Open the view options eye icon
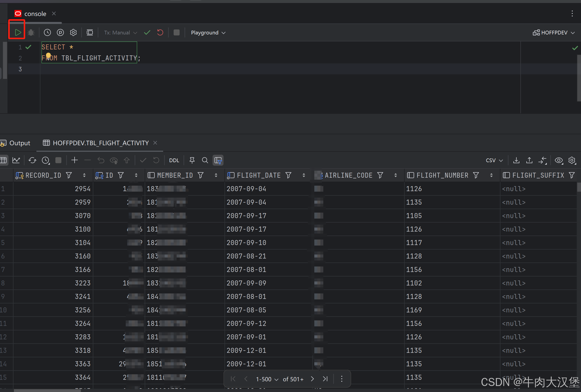This screenshot has height=392, width=581. point(559,160)
